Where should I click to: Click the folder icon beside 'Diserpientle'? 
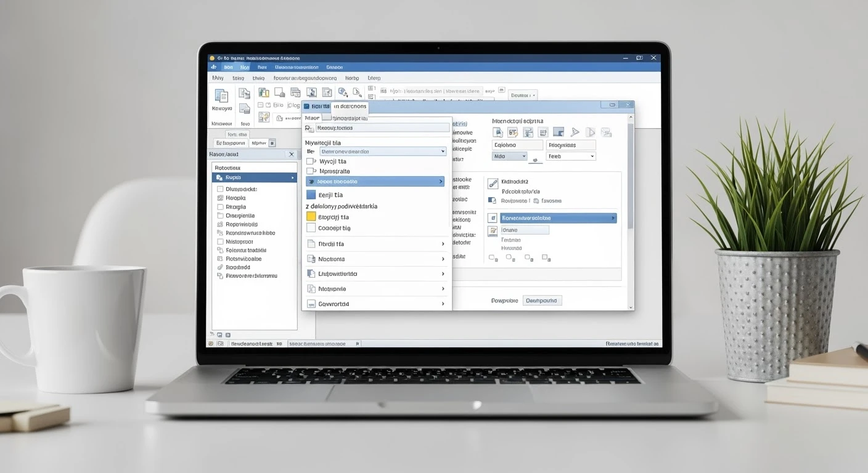tap(220, 216)
